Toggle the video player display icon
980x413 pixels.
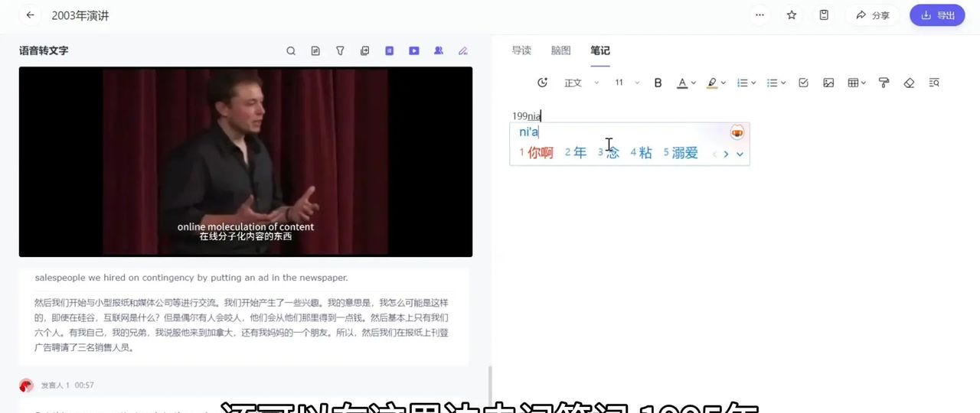[x=413, y=51]
